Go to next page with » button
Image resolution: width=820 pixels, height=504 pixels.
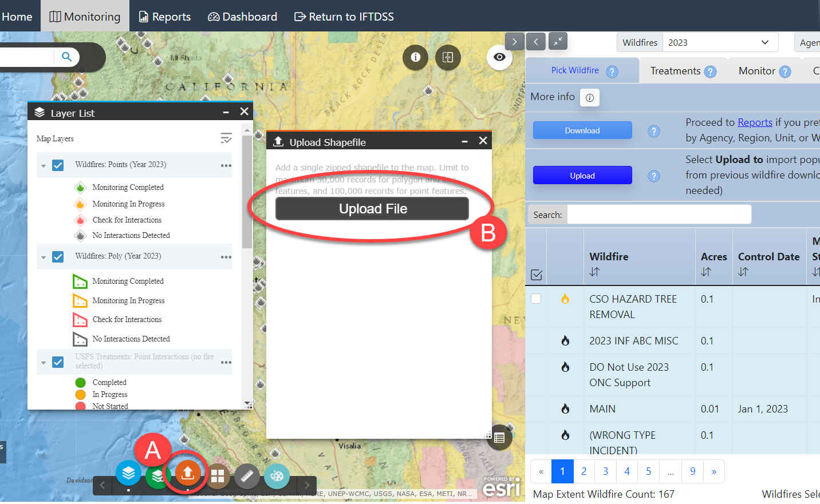pyautogui.click(x=714, y=471)
